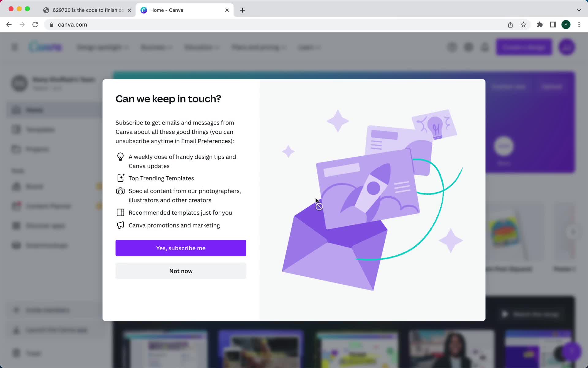
Task: Close the 629720 code tab
Action: (x=129, y=10)
